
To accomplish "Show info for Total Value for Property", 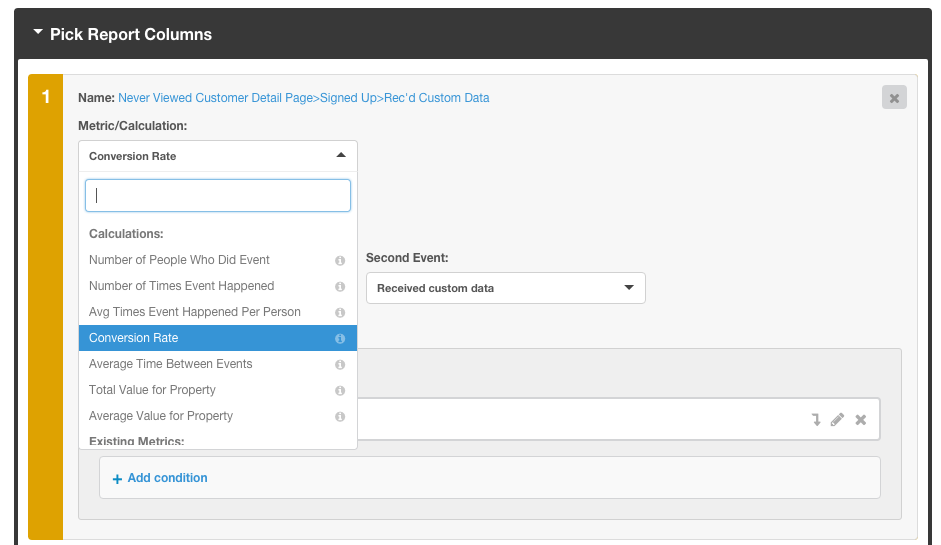I will 340,391.
